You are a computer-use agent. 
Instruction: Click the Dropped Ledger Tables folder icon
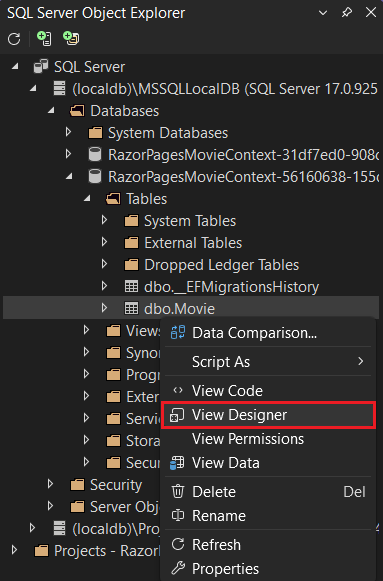click(x=131, y=265)
